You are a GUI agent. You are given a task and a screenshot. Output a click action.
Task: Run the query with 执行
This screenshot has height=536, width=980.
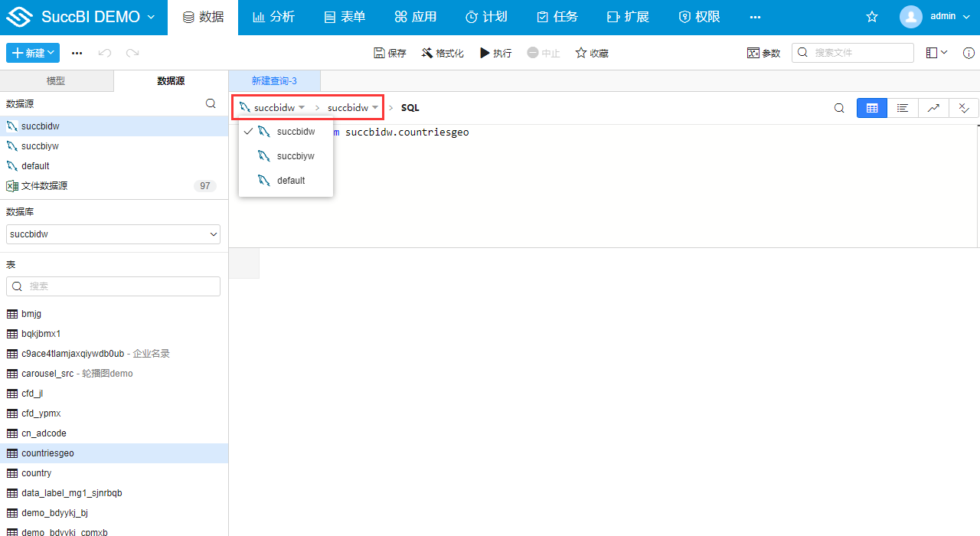(495, 53)
